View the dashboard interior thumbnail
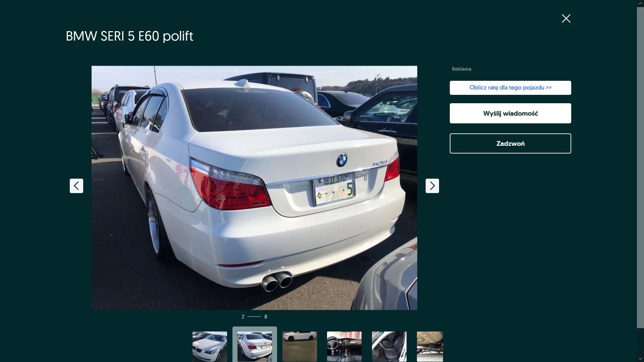This screenshot has width=644, height=362. click(344, 347)
